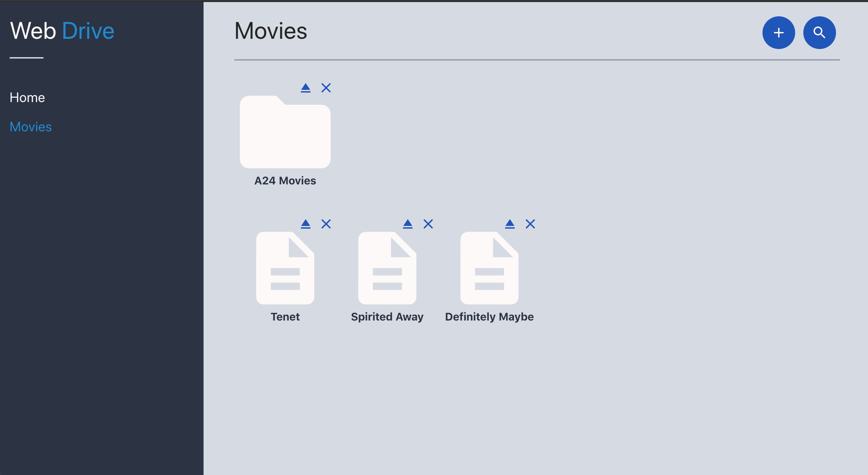The width and height of the screenshot is (868, 475).
Task: Delete Definitely Maybe using X icon
Action: click(530, 224)
